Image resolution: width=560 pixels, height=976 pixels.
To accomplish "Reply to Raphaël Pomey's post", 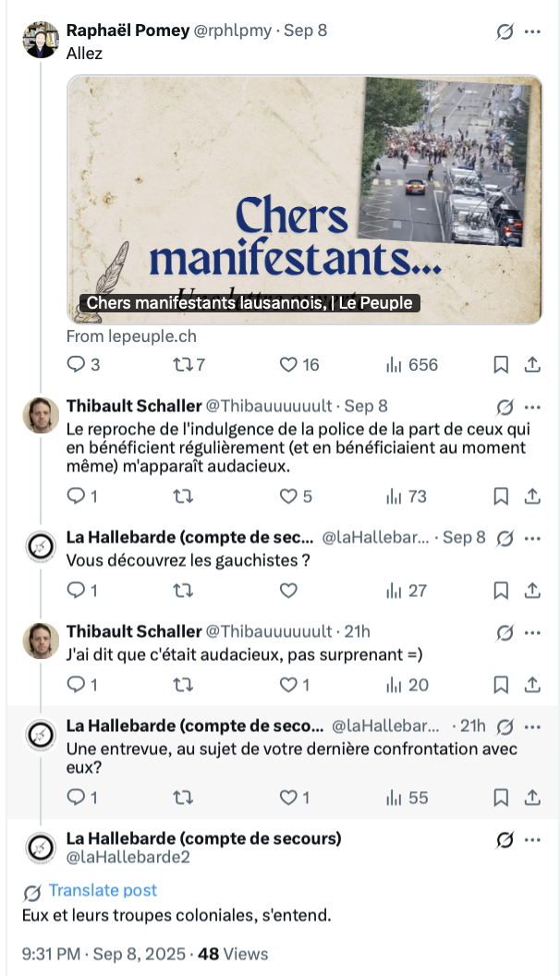I will point(77,365).
